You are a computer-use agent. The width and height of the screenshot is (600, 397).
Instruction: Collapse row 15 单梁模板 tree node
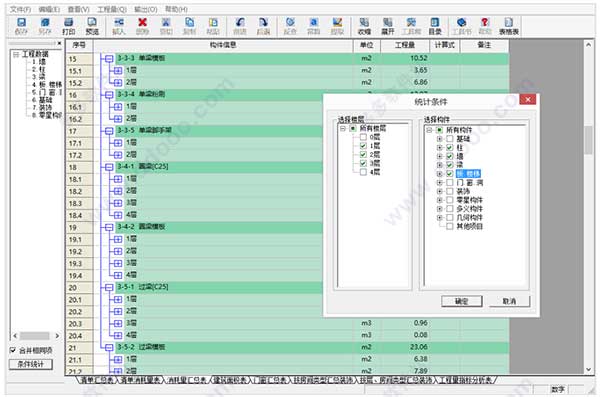109,59
